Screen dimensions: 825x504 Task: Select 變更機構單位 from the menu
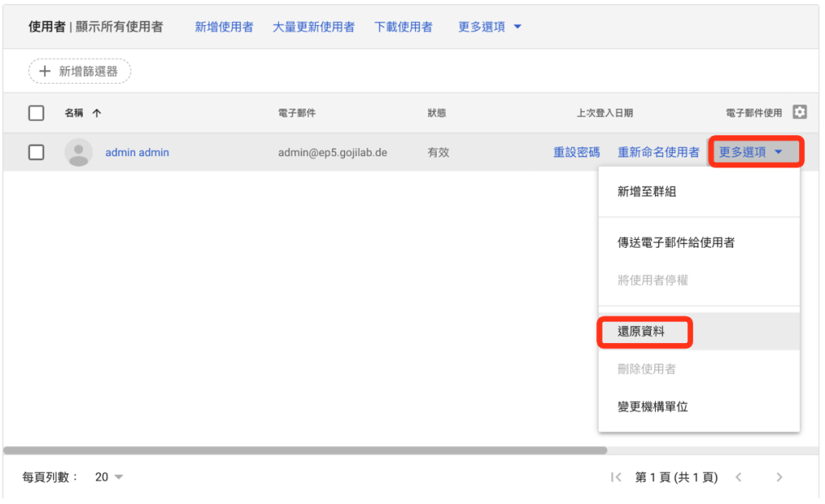pos(699,407)
